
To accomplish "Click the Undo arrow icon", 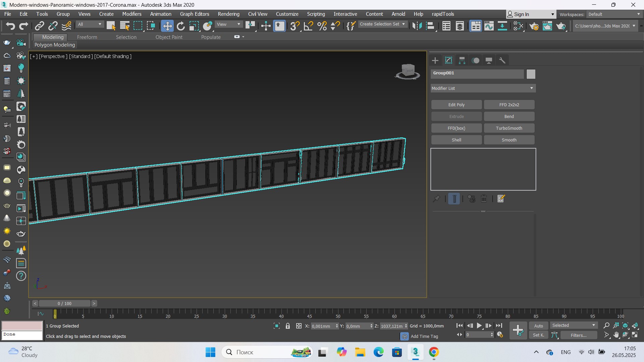I will (x=10, y=26).
